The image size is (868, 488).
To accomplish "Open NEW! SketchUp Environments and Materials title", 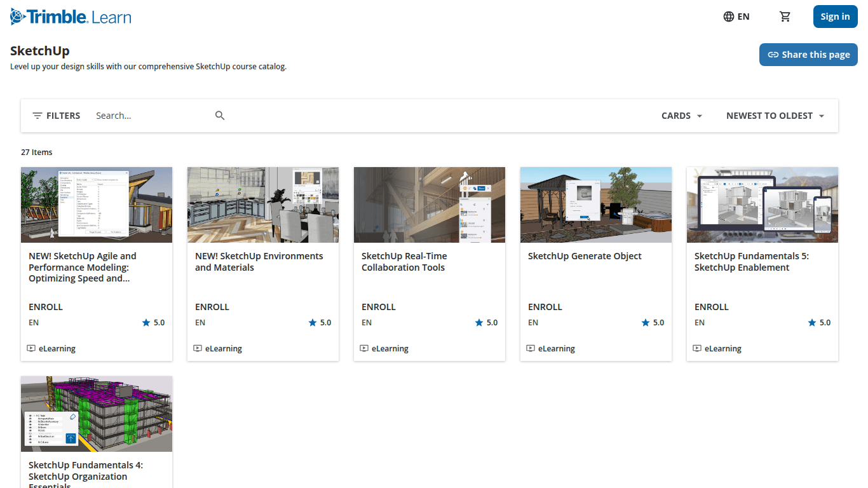I will 259,262.
